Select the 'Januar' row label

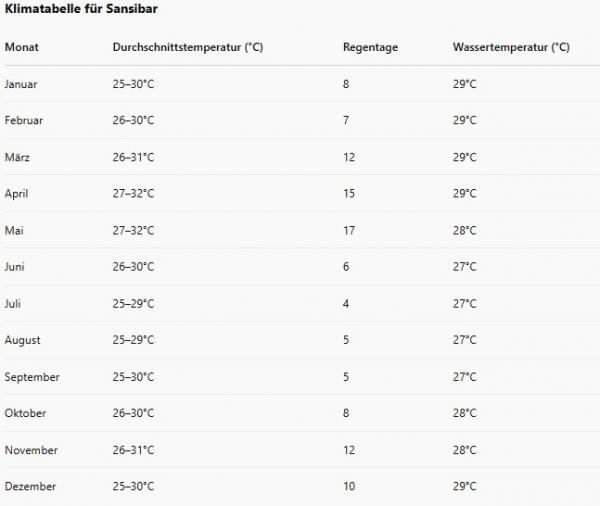click(x=21, y=84)
